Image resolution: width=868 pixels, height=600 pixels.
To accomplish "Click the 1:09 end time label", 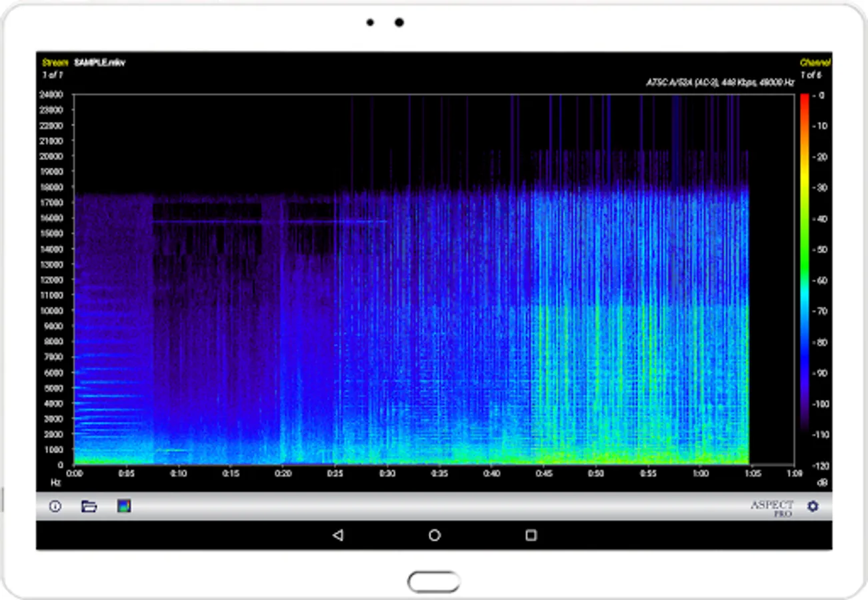I will [x=794, y=474].
